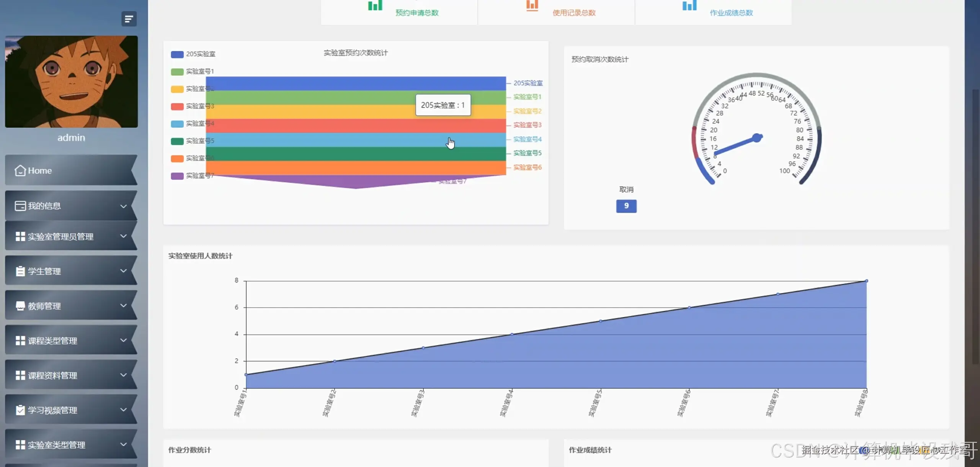Expand the 课程类型管理 submenu arrow
Viewport: 980px width, 467px height.
coord(123,340)
